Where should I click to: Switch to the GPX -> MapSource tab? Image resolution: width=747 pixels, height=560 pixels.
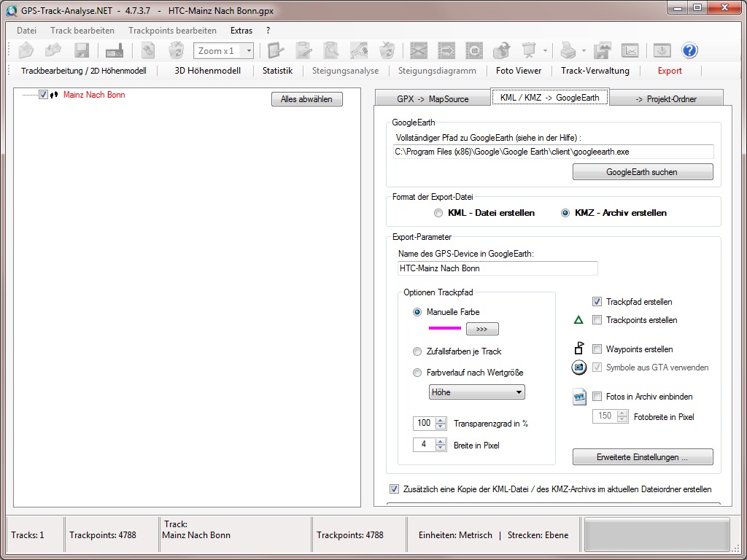[433, 98]
